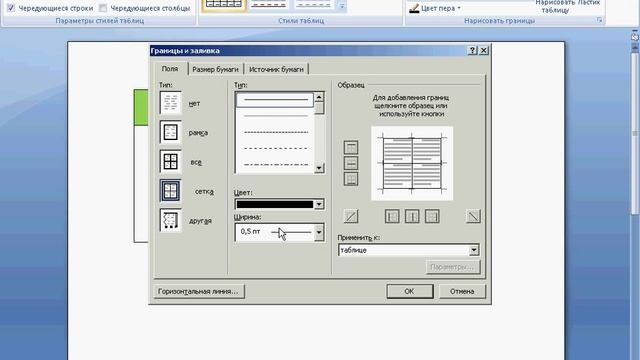The width and height of the screenshot is (640, 360).
Task: Select the dashed line style
Action: pos(275,148)
